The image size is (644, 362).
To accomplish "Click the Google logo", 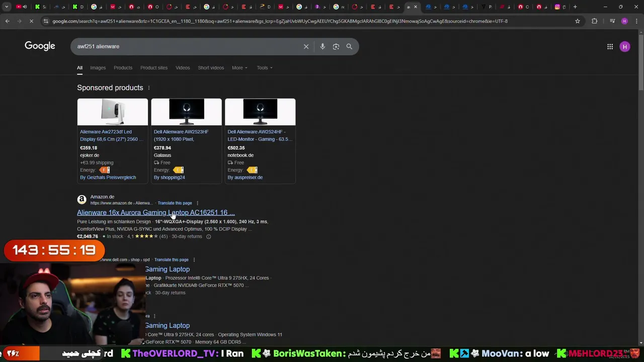I will click(x=40, y=46).
